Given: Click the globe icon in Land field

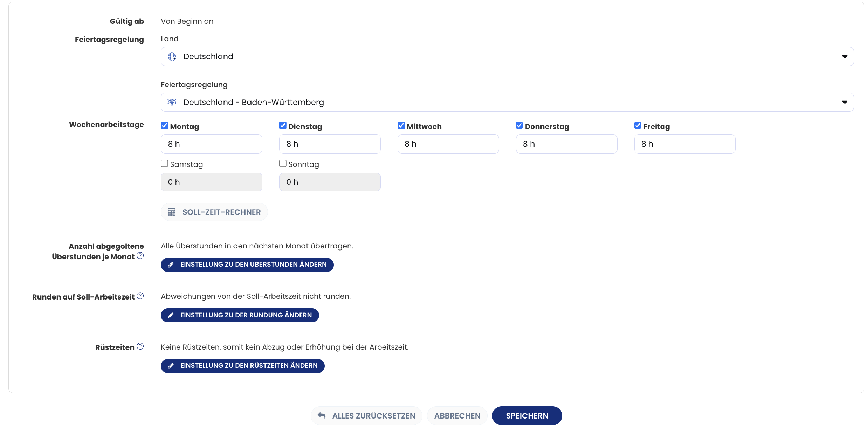Looking at the screenshot, I should (172, 57).
